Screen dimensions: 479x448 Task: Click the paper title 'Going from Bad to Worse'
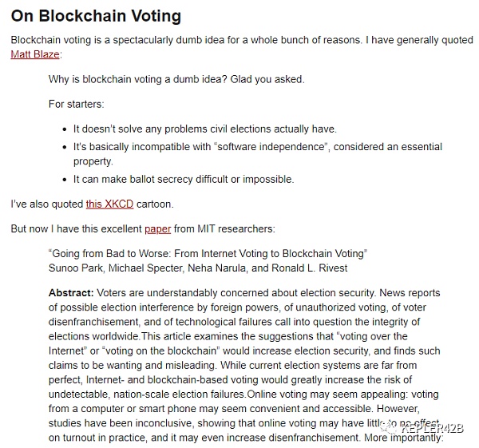click(x=208, y=254)
